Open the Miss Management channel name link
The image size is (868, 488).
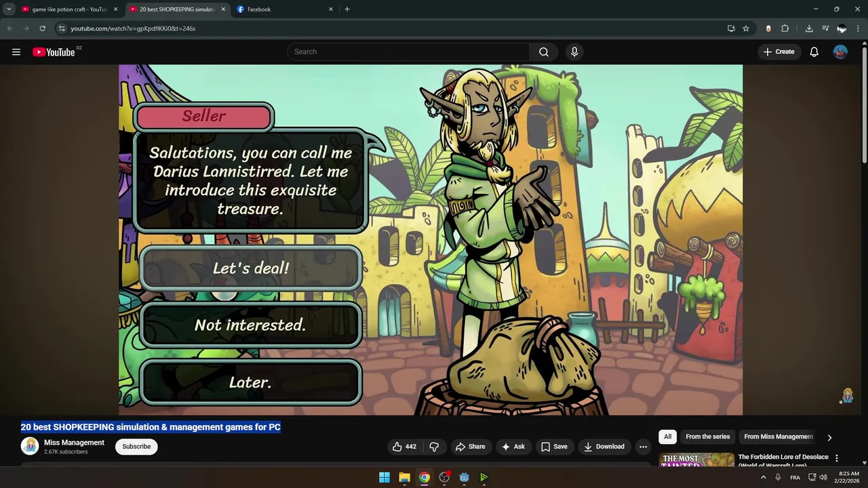click(x=74, y=443)
